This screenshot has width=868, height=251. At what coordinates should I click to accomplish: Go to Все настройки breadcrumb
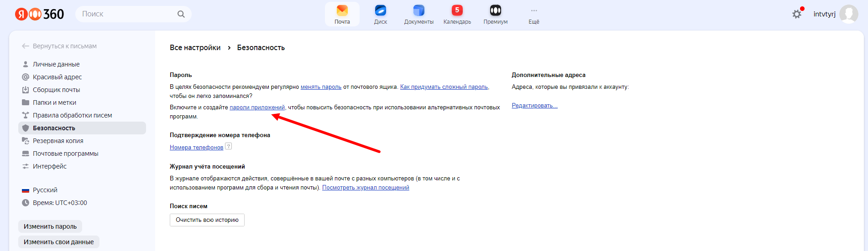click(195, 48)
